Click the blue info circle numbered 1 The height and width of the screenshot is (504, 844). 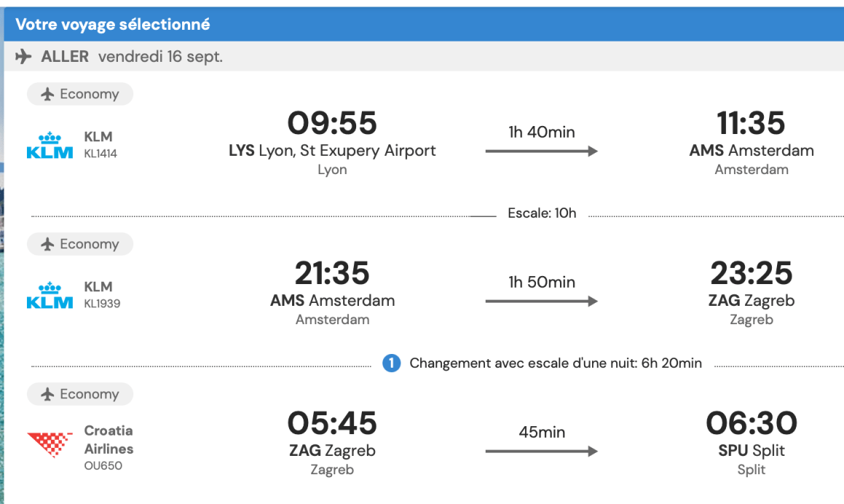[x=391, y=363]
